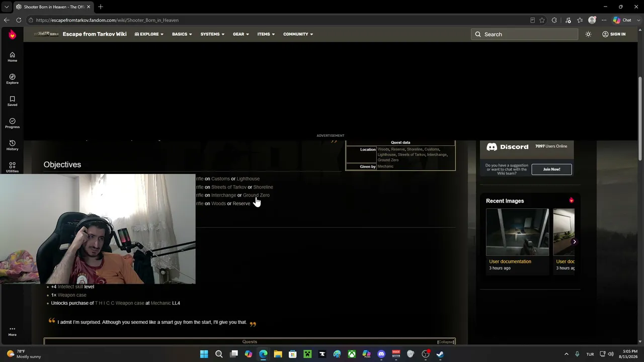Close the Shooter Born in Heaven tab
644x362 pixels.
(x=89, y=7)
